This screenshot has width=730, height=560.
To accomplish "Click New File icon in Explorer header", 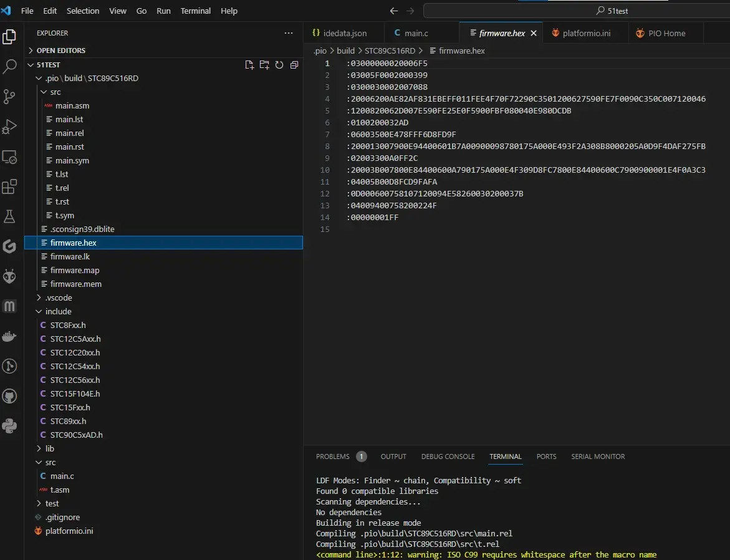I will point(249,65).
